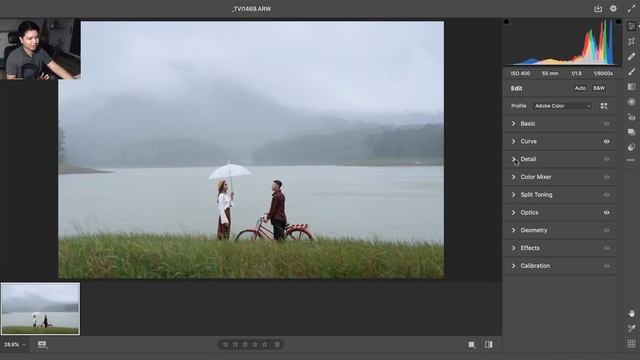
Task: Expand the Optics panel chevron
Action: pyautogui.click(x=513, y=212)
